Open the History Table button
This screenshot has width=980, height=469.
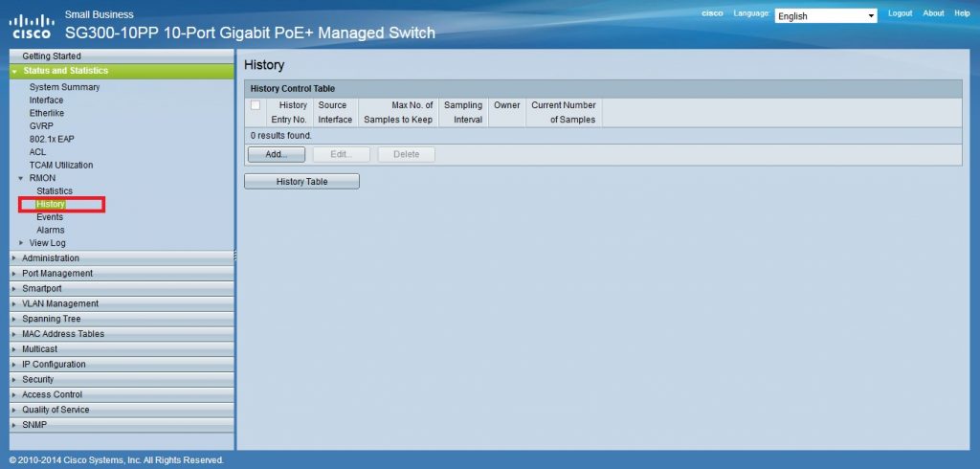coord(301,181)
